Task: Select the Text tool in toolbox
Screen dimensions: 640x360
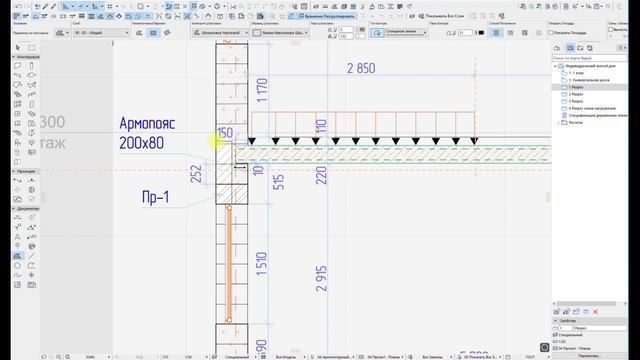Action: click(18, 237)
